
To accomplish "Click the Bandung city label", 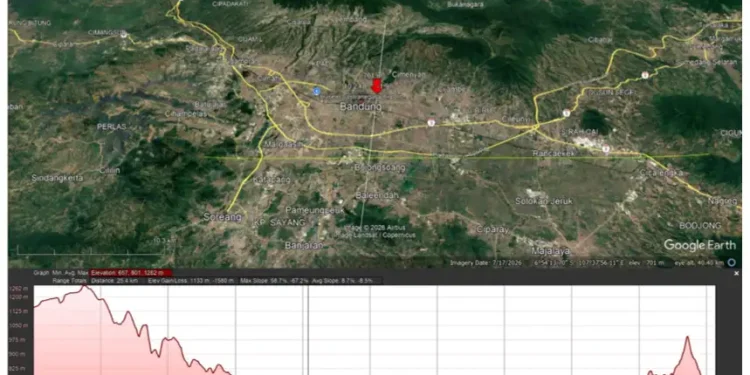I will pyautogui.click(x=361, y=107).
